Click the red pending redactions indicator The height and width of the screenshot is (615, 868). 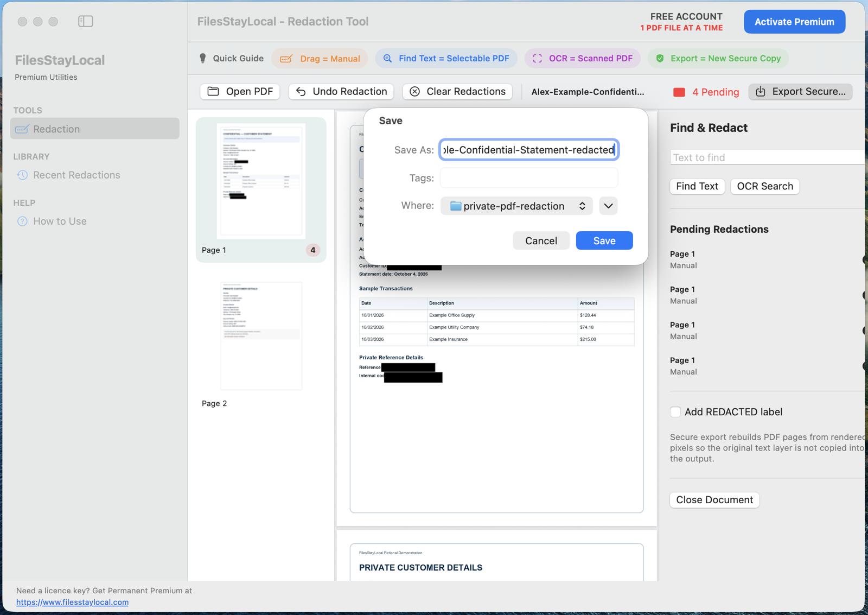click(679, 92)
